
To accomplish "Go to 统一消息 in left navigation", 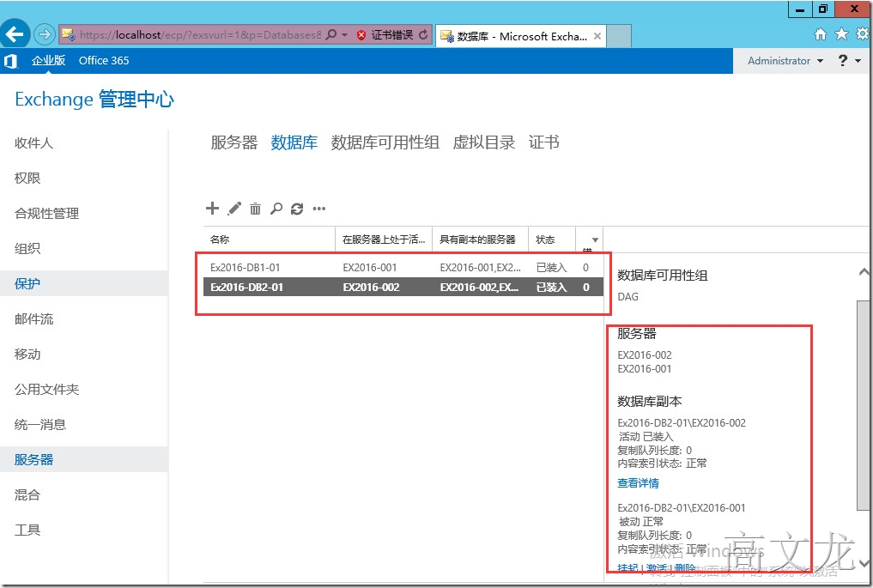I will (40, 424).
